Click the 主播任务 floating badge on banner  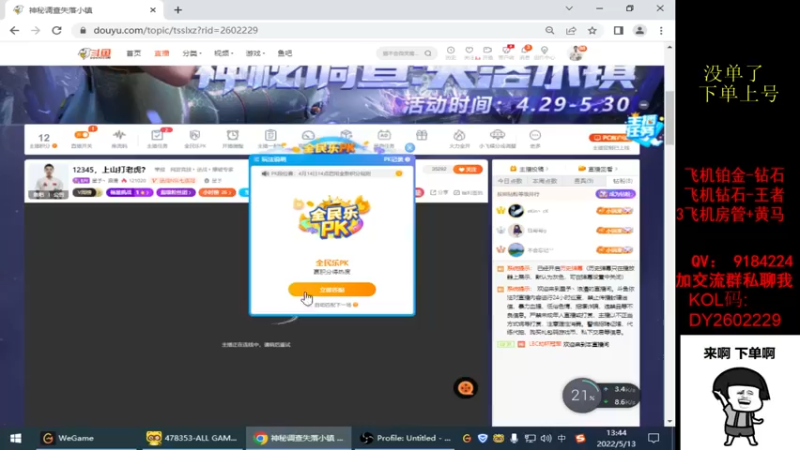[x=644, y=130]
